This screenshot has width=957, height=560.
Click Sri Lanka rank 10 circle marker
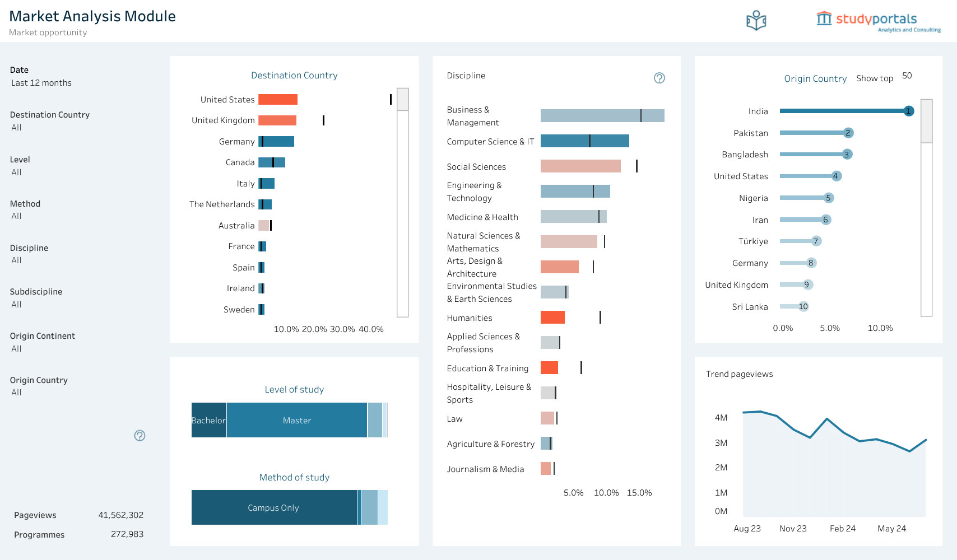tap(803, 306)
